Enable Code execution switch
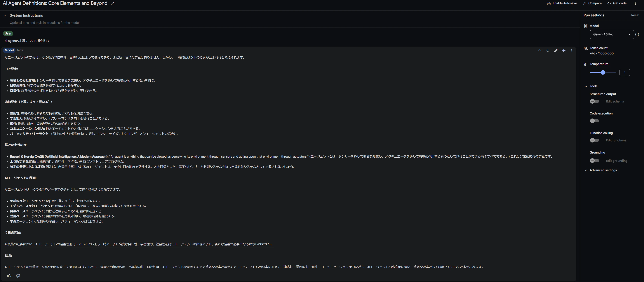This screenshot has height=282, width=644. point(594,121)
